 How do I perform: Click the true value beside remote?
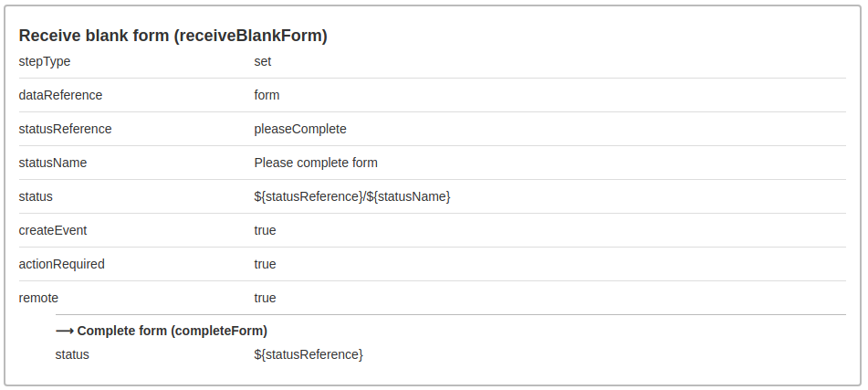click(265, 298)
